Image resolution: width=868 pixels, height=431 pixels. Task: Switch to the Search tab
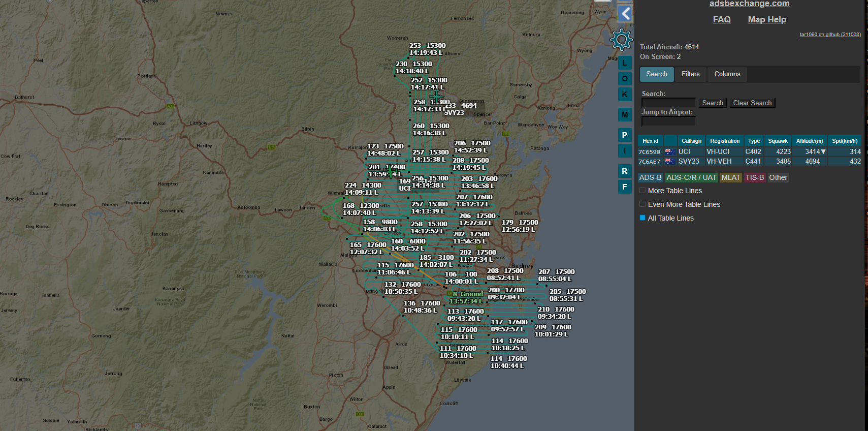click(x=657, y=74)
